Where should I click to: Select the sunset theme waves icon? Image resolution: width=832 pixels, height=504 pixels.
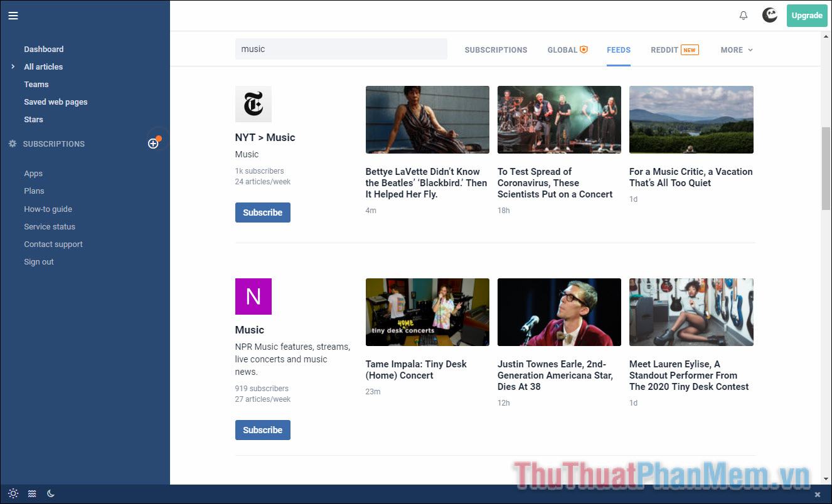tap(32, 493)
